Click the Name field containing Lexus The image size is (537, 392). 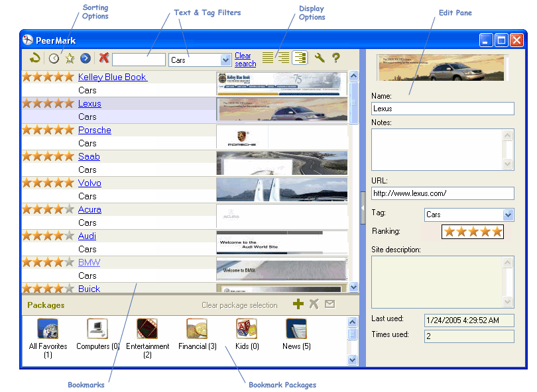(x=442, y=109)
